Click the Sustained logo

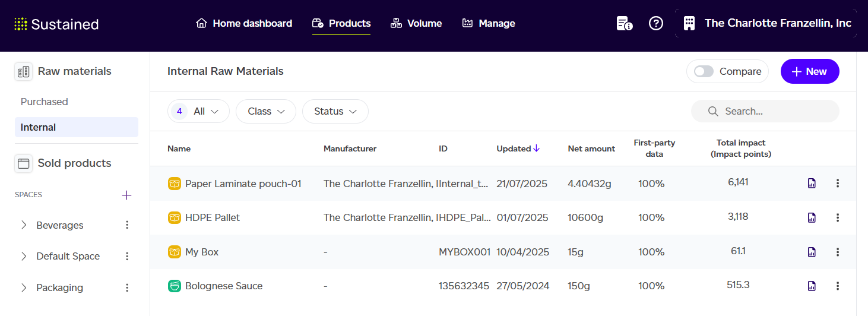click(56, 24)
